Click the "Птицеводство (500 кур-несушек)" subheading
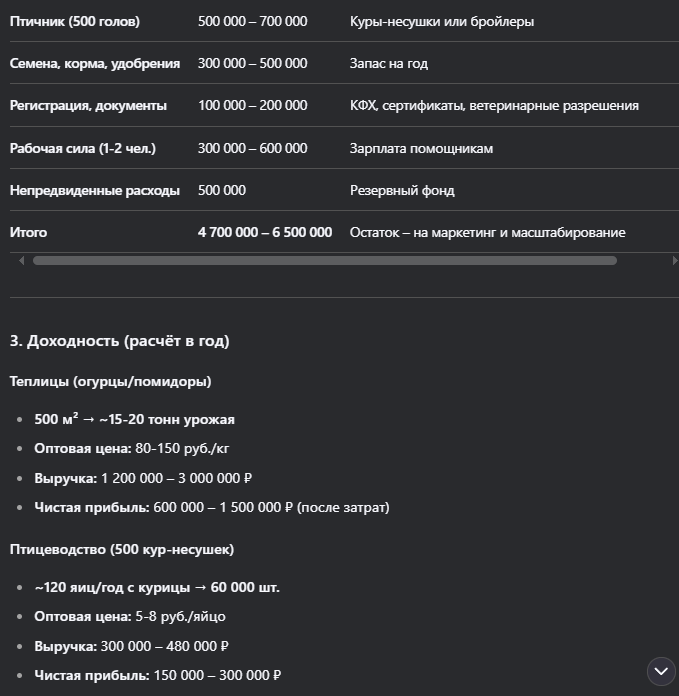This screenshot has width=679, height=696. coord(122,549)
